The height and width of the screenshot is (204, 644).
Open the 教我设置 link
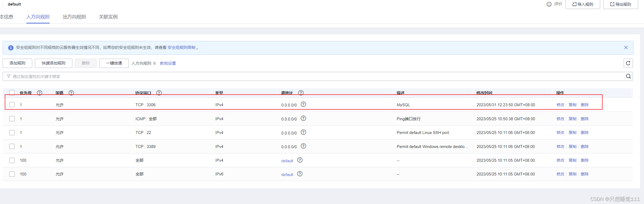tap(168, 63)
